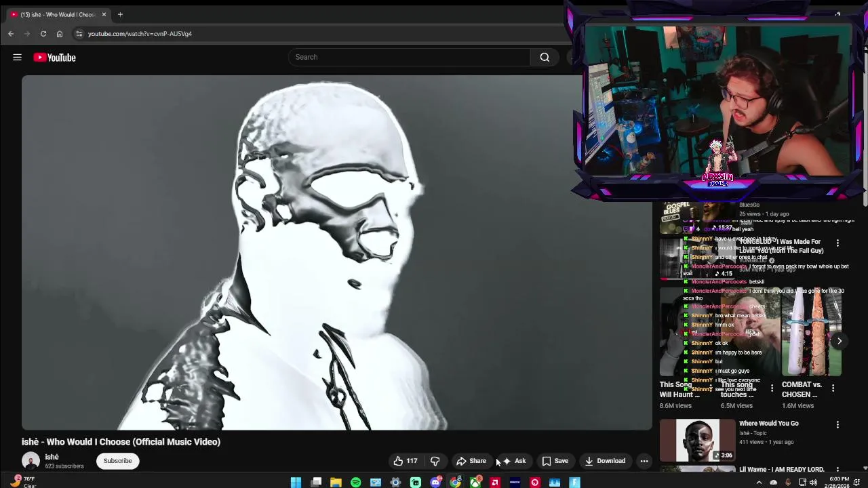Viewport: 868px width, 488px height.
Task: Open the Where Would You Go title
Action: [x=768, y=424]
